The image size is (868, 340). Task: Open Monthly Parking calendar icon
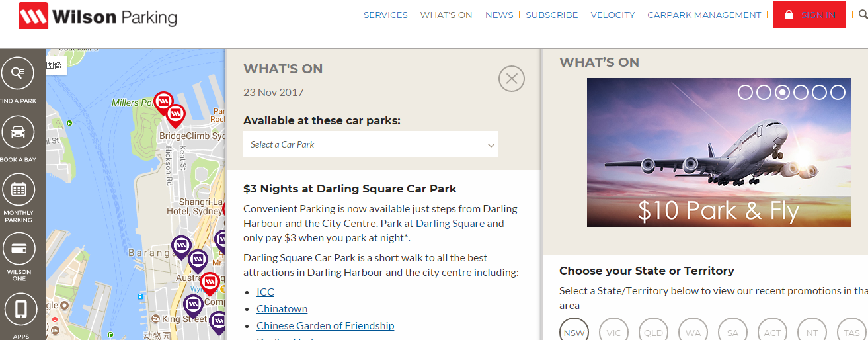[19, 189]
